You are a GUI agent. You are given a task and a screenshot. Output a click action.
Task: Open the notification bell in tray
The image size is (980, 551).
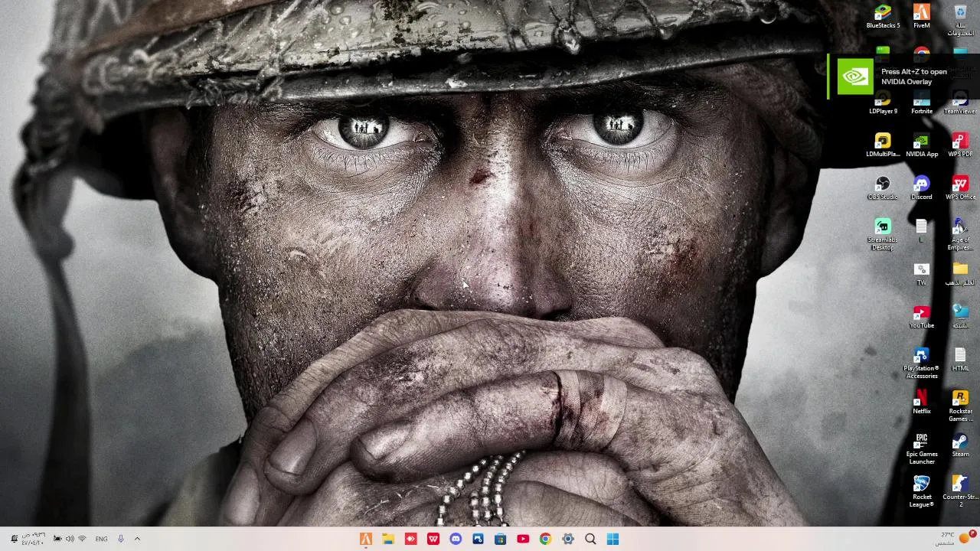tap(13, 539)
